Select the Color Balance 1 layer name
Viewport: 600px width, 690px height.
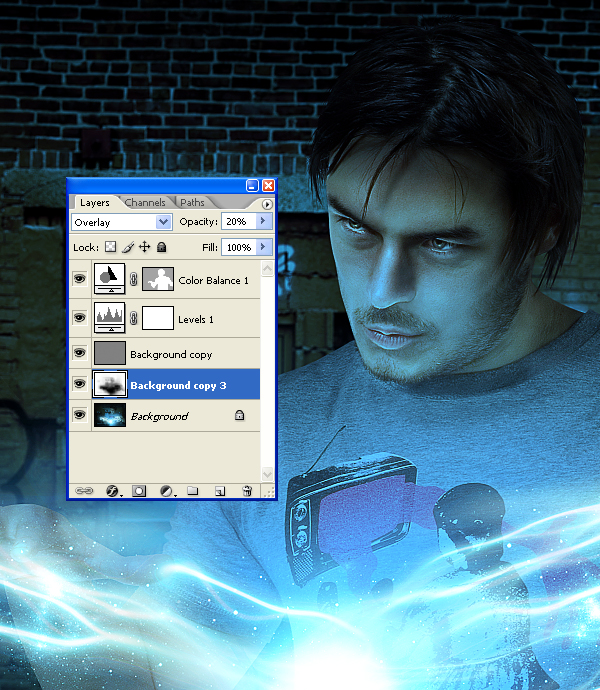click(213, 280)
